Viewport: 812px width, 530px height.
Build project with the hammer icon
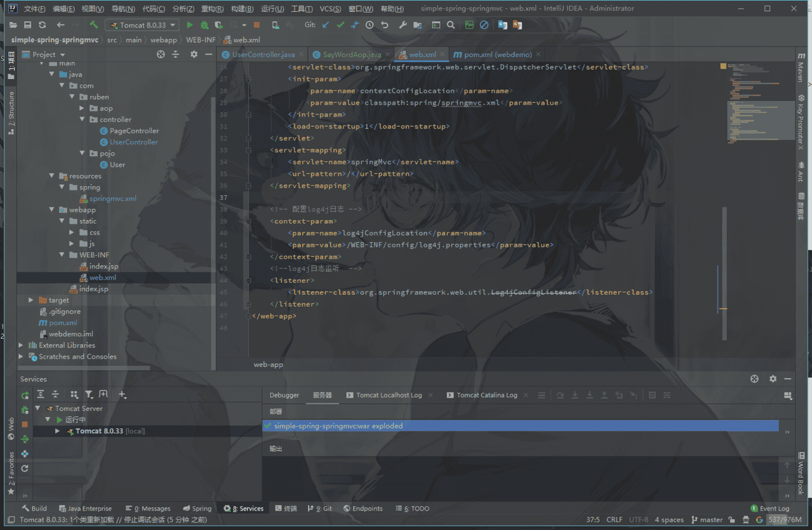click(x=93, y=25)
